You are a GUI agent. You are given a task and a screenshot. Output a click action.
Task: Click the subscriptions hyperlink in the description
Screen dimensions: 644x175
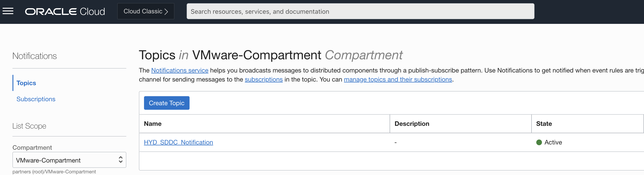pos(263,80)
